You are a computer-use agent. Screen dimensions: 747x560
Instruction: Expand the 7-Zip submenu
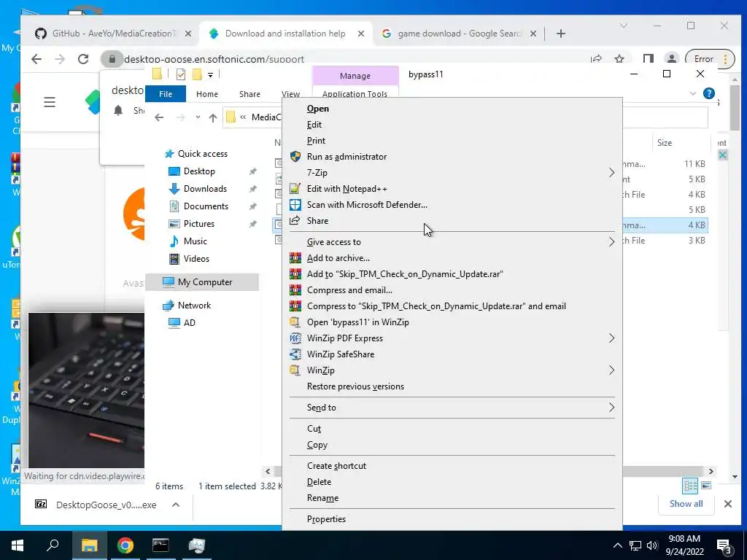pyautogui.click(x=611, y=172)
